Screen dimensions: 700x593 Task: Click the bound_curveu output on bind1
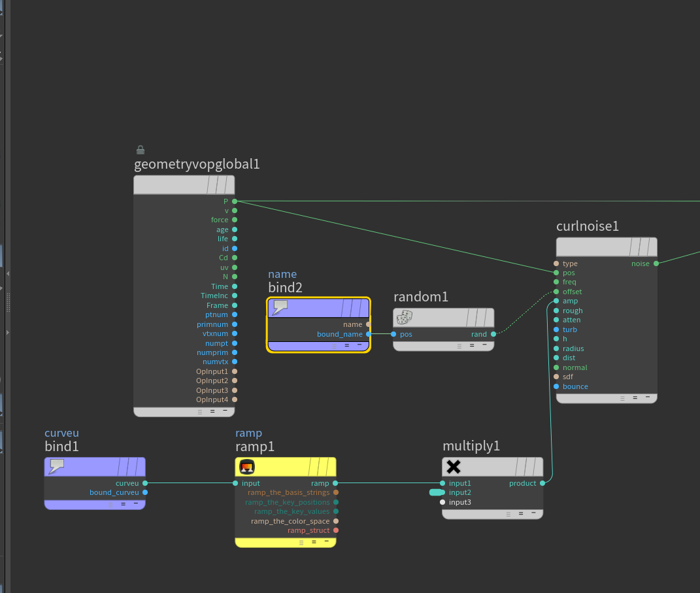[x=145, y=492]
